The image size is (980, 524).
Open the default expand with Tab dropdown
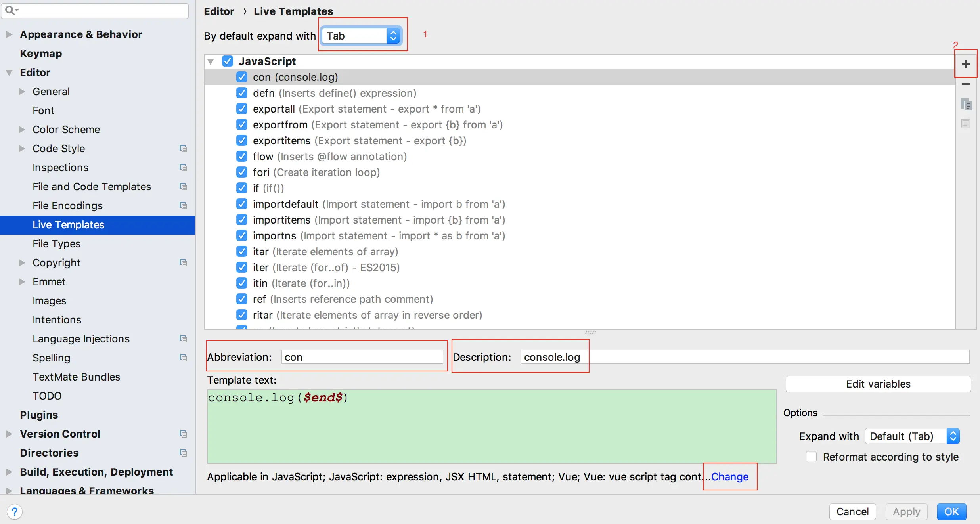pyautogui.click(x=362, y=36)
